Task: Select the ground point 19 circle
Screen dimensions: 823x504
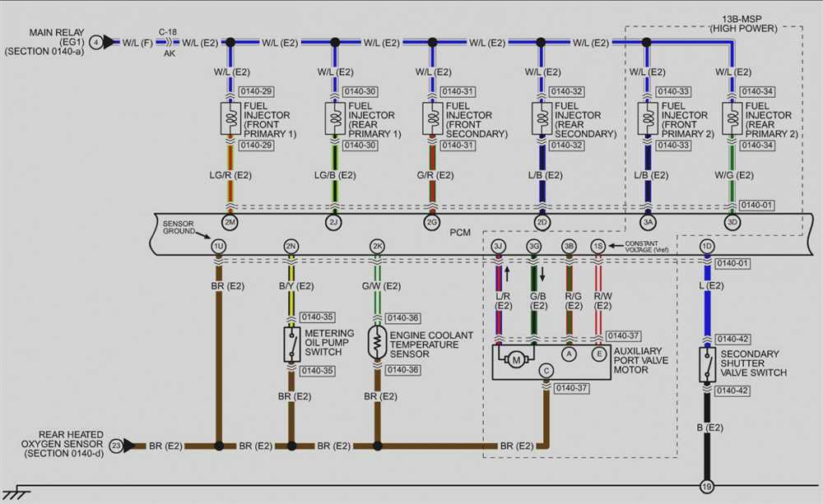Action: (707, 486)
